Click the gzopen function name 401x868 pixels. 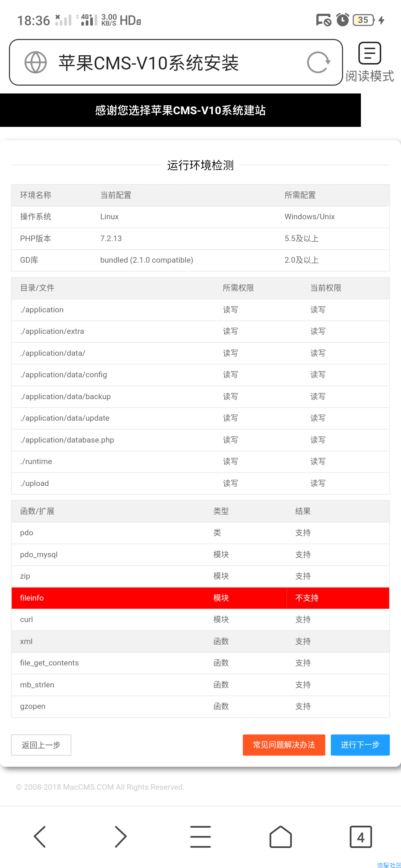[x=33, y=706]
